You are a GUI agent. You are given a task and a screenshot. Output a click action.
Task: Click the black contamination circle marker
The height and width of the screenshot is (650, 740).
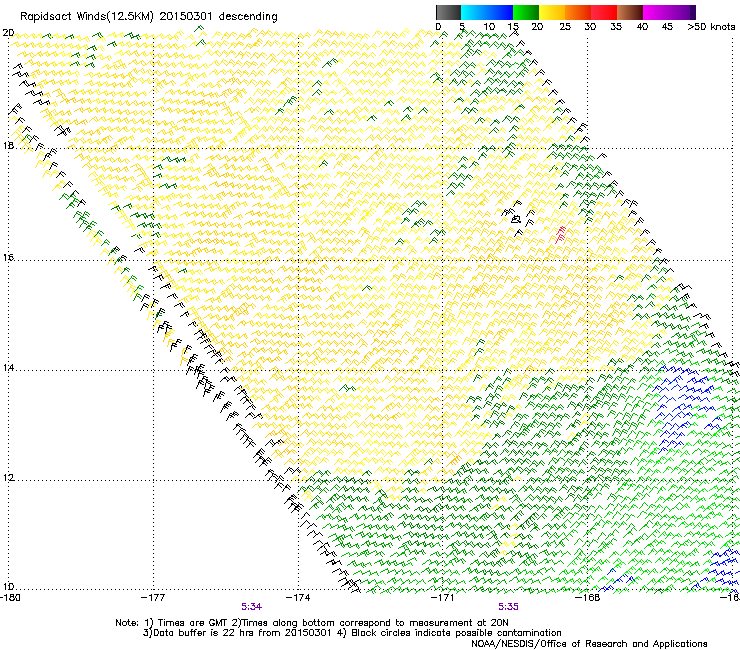516,219
